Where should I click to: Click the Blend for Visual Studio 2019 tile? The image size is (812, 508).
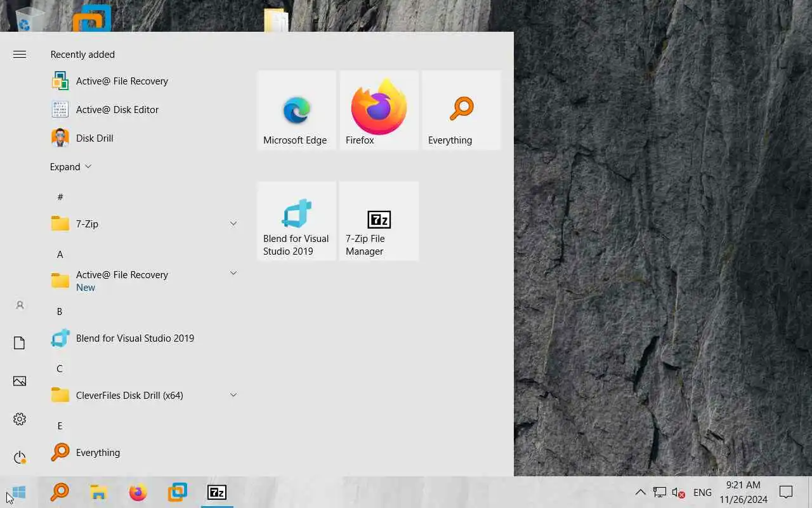pos(297,222)
